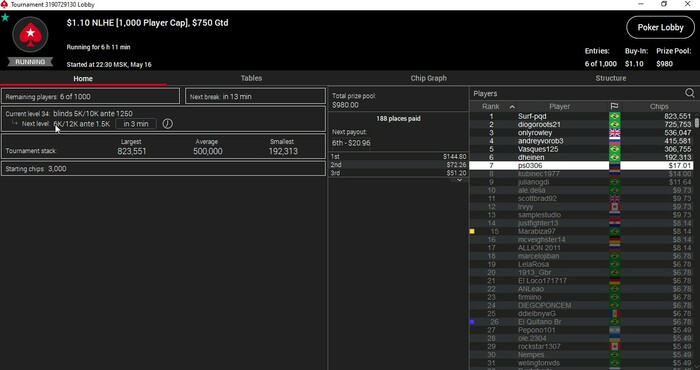The width and height of the screenshot is (700, 370).
Task: Click the flag next to andreyvorob3
Action: (x=615, y=141)
